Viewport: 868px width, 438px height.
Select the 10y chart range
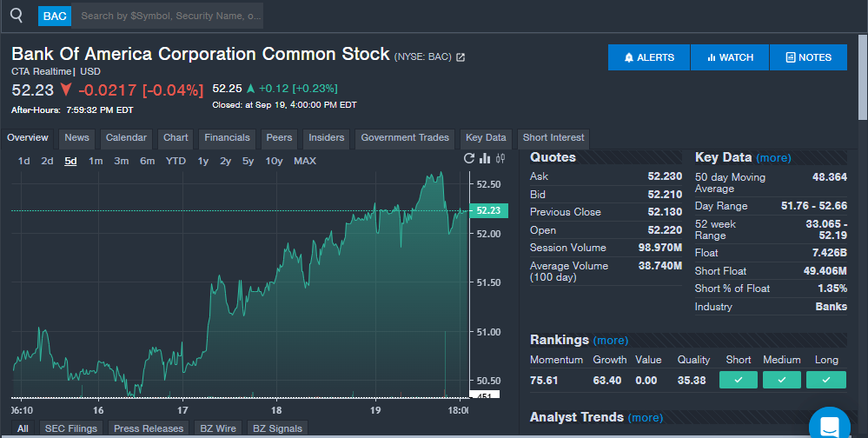(274, 161)
